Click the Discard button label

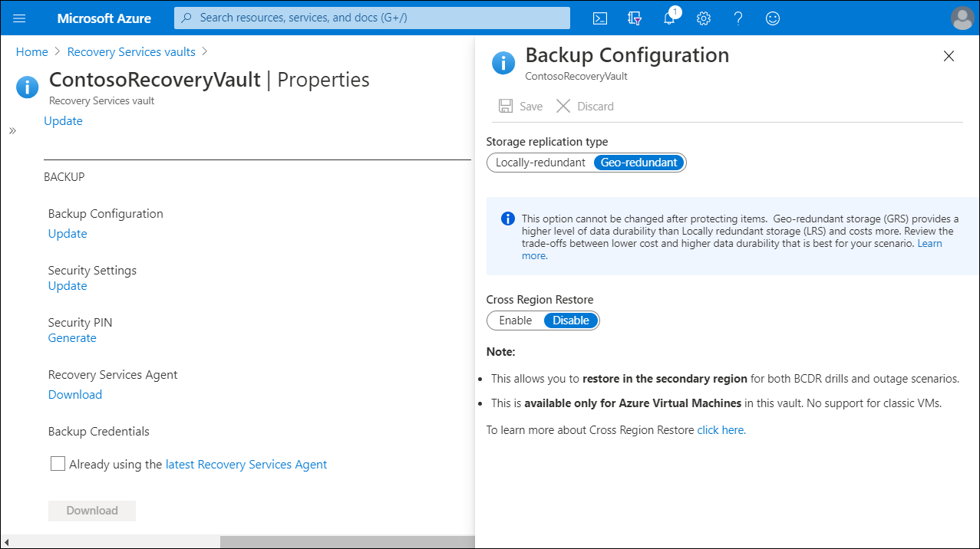click(x=596, y=107)
